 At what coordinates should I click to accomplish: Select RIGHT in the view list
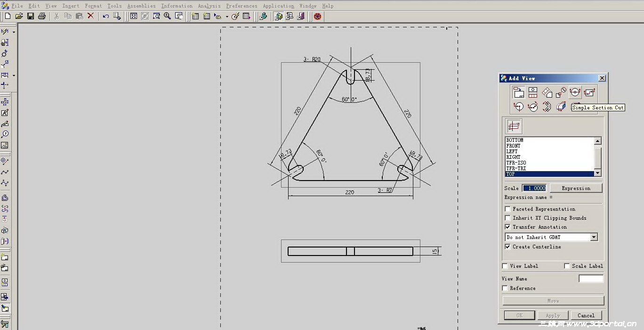point(549,157)
